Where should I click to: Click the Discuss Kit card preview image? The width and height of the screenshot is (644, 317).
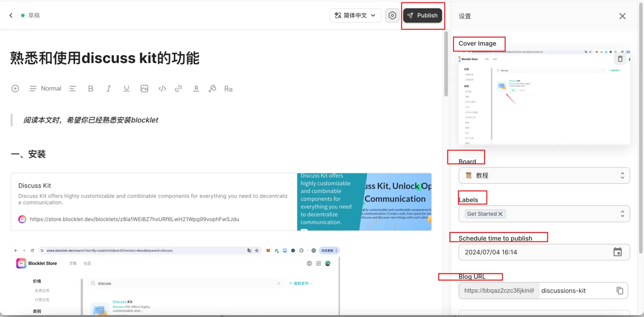point(364,202)
